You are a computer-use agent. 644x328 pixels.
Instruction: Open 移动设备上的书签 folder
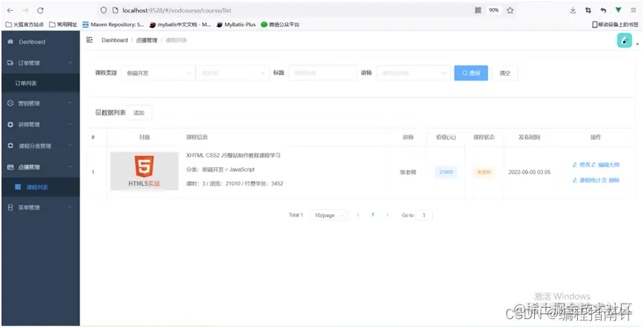[615, 25]
